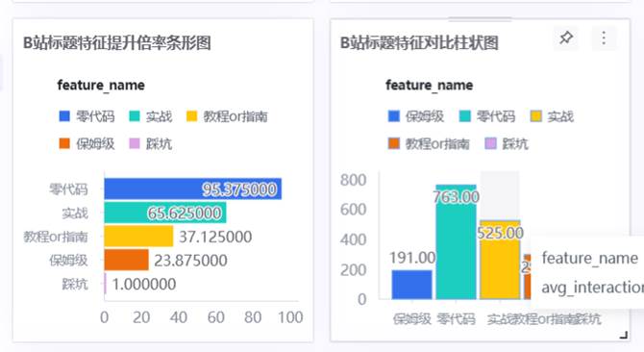Click the orange 保姆级 horizontal bar

pyautogui.click(x=127, y=260)
